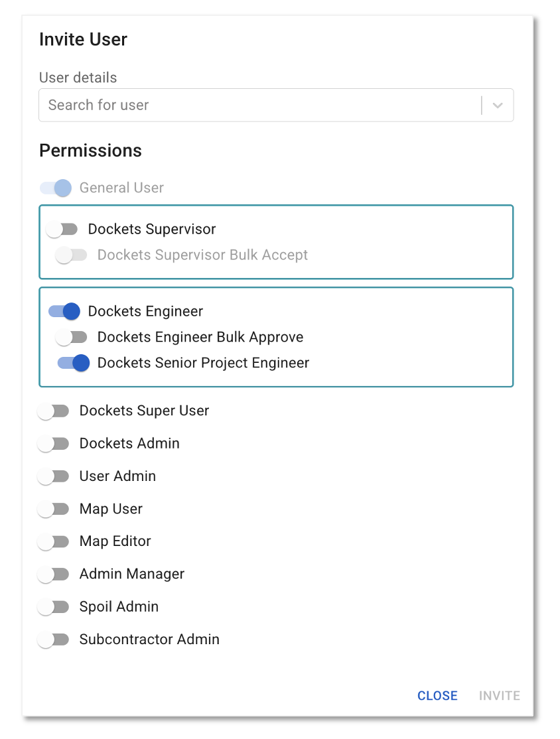Click the Search for user field
This screenshot has height=739, width=560.
click(276, 105)
